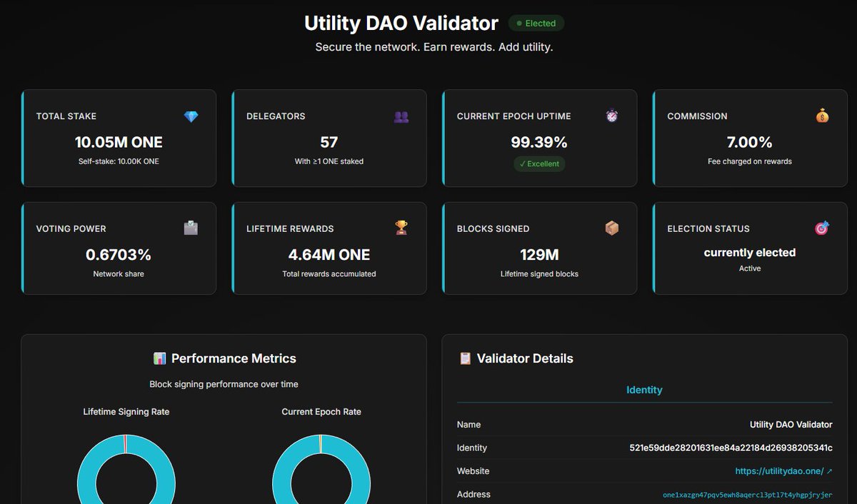
Task: Click the bar chart icon beside Performance Metrics
Action: pyautogui.click(x=160, y=358)
